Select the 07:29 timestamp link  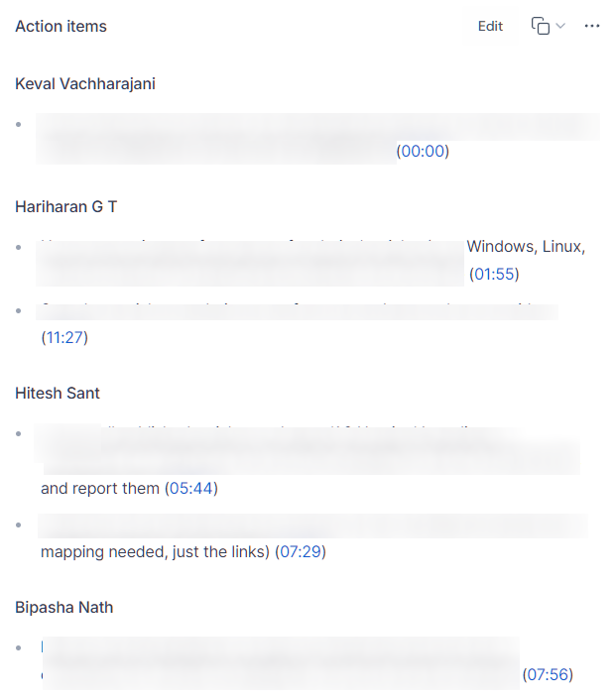point(301,551)
